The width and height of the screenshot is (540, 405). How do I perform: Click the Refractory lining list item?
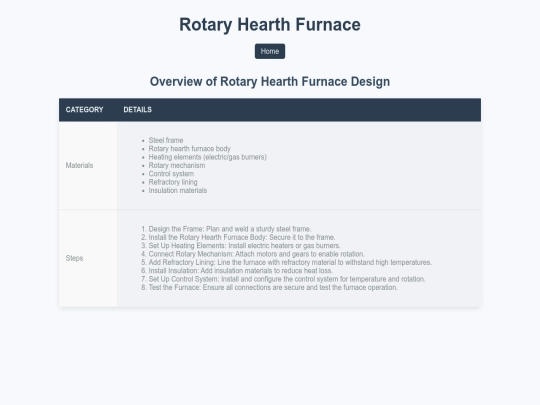coord(173,182)
